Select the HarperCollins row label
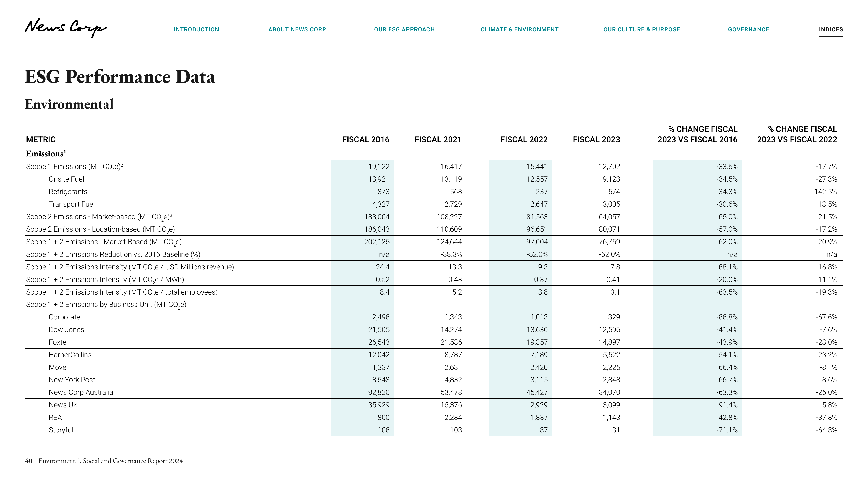 [70, 355]
